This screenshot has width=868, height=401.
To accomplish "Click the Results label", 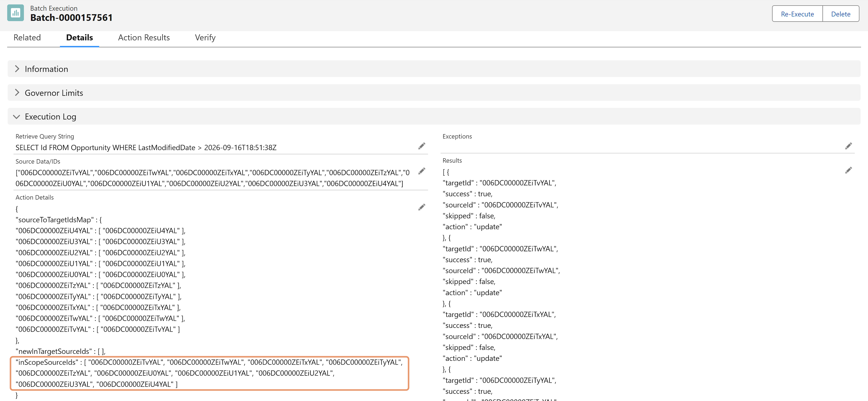I will 452,161.
